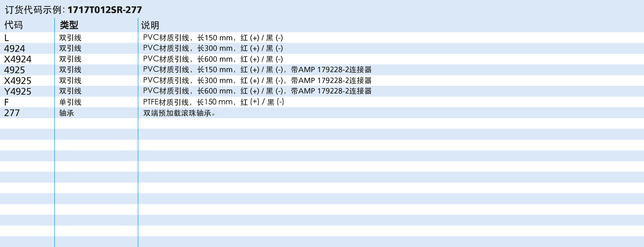Click 双引线 type in row X4924
Image resolution: width=644 pixels, height=247 pixels.
(70, 59)
